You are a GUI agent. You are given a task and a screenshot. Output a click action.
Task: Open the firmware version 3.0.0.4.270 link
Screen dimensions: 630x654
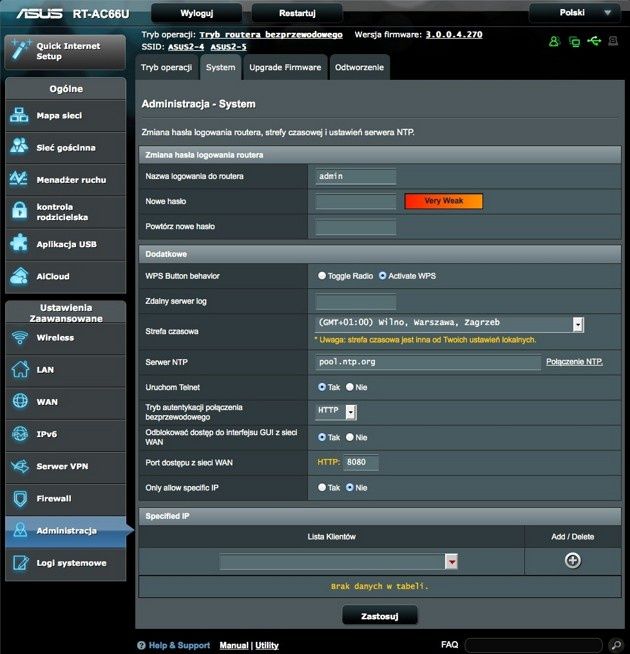(454, 35)
